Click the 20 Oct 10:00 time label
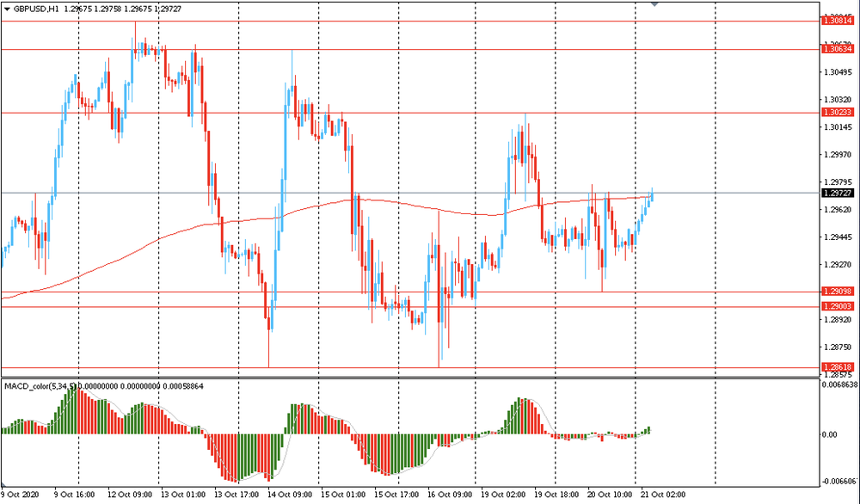The image size is (860, 504). click(x=610, y=495)
